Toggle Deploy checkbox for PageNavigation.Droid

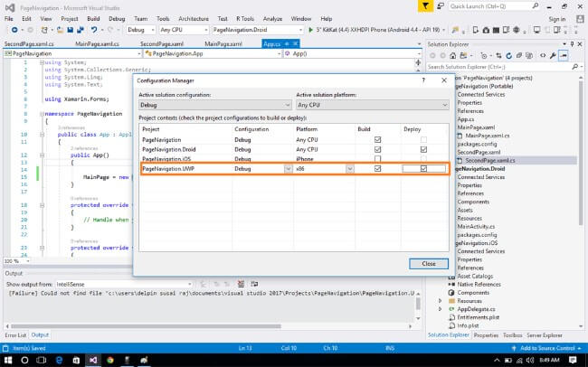(x=423, y=149)
